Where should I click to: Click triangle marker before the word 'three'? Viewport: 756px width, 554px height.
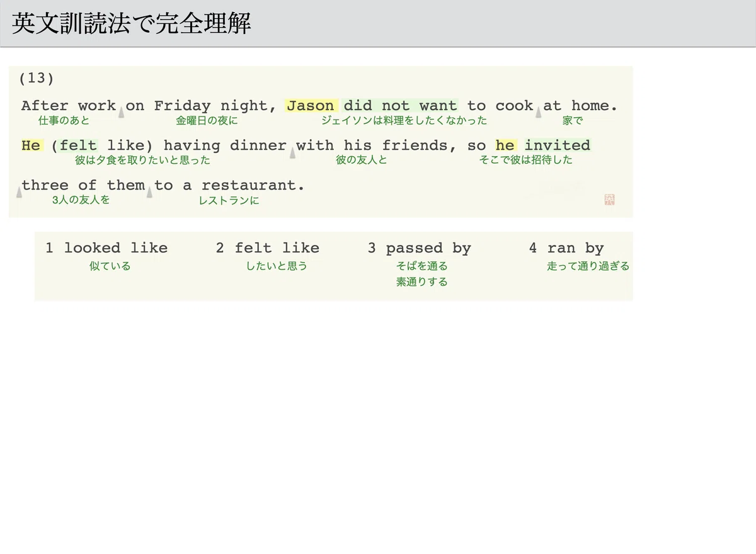click(19, 191)
